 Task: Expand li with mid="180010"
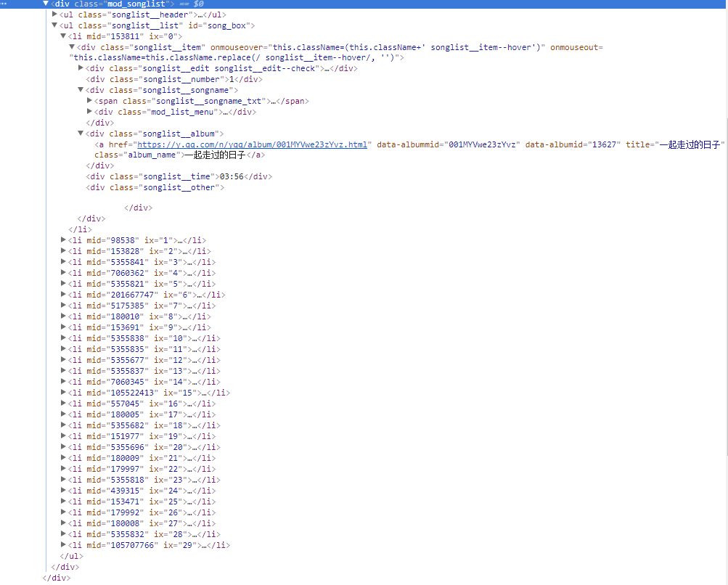63,316
